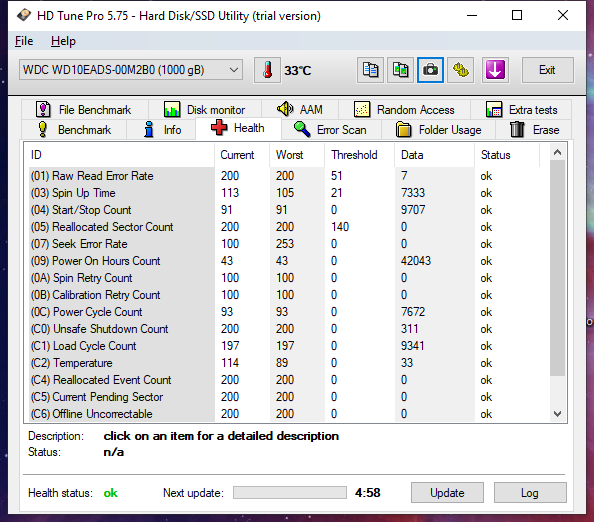Image resolution: width=594 pixels, height=522 pixels.
Task: Open the drive selection dropdown
Action: click(x=131, y=70)
